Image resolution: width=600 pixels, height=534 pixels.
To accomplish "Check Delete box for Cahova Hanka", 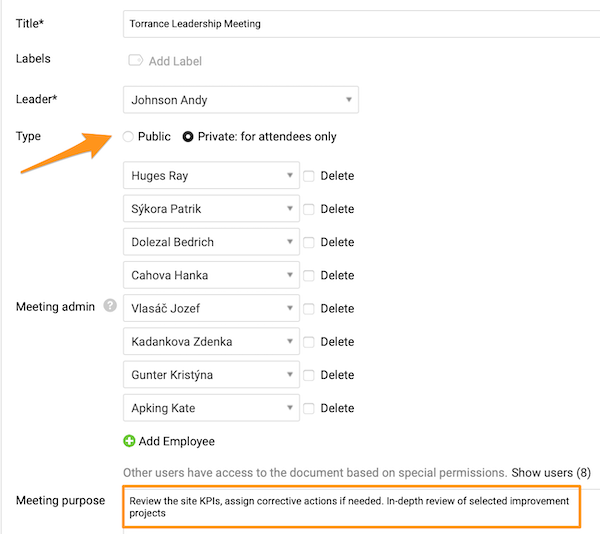I will click(309, 275).
